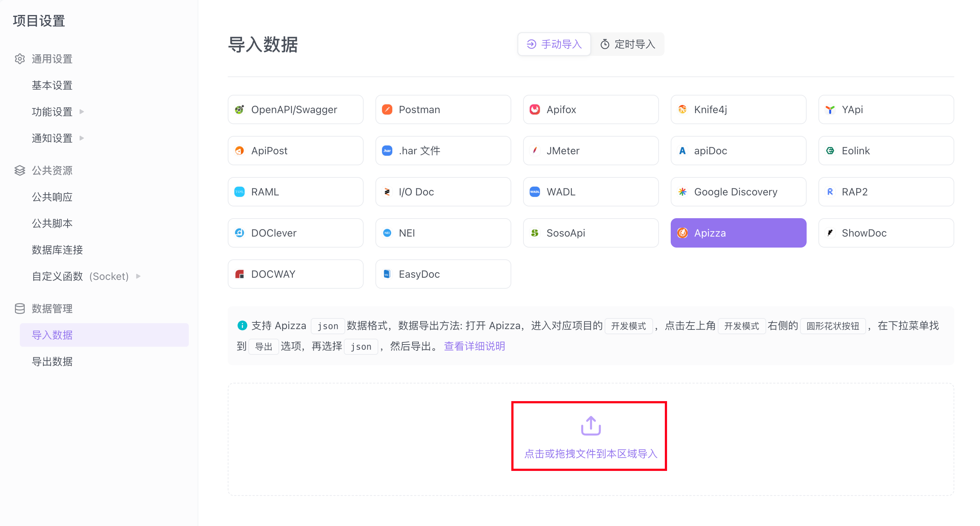
Task: Open 导出数据 in the sidebar
Action: click(x=52, y=361)
